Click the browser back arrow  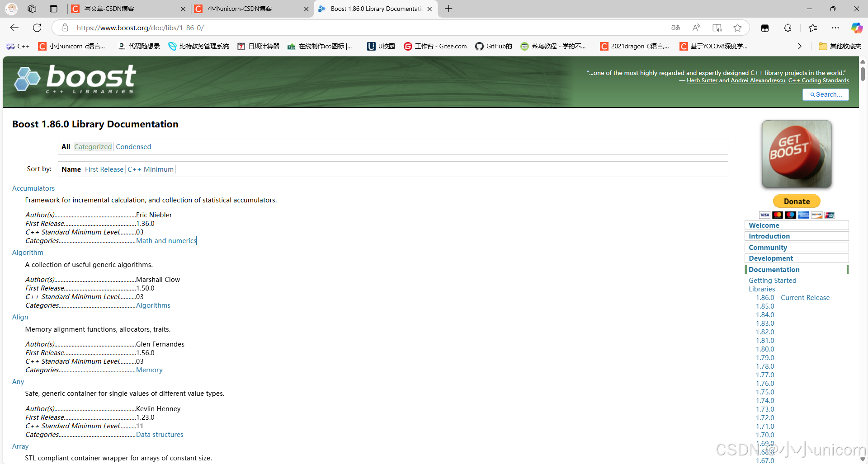pos(14,28)
